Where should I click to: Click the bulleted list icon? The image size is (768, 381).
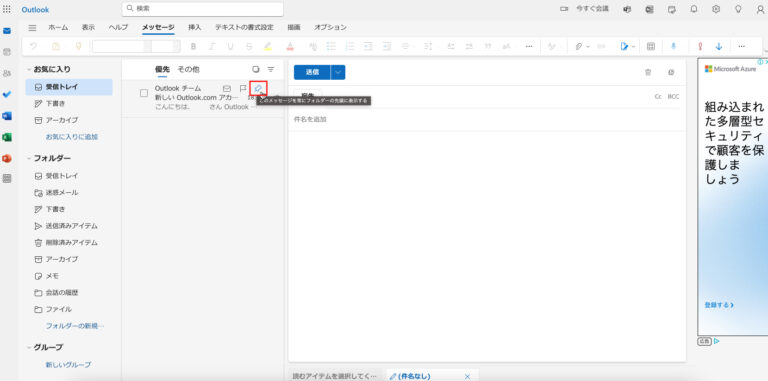point(331,46)
